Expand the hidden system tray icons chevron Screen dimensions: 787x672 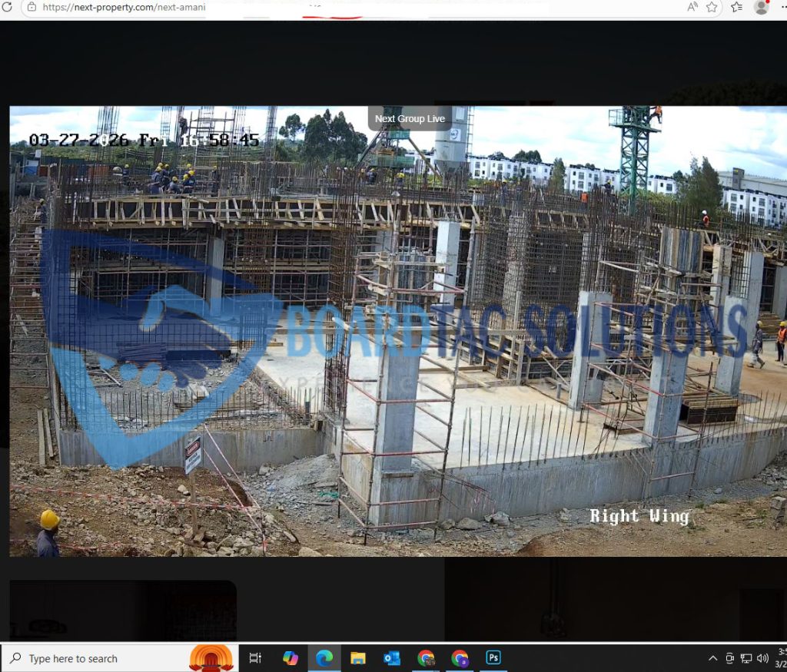(x=712, y=658)
